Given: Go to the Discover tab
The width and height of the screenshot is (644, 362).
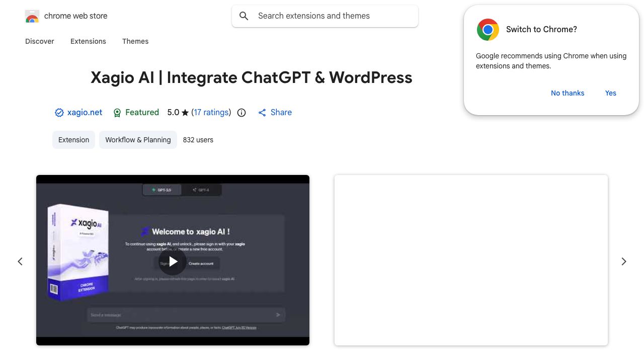Looking at the screenshot, I should coord(40,41).
